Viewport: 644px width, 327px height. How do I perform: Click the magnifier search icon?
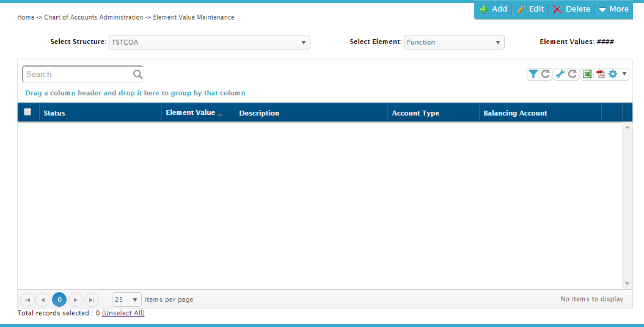click(x=137, y=75)
